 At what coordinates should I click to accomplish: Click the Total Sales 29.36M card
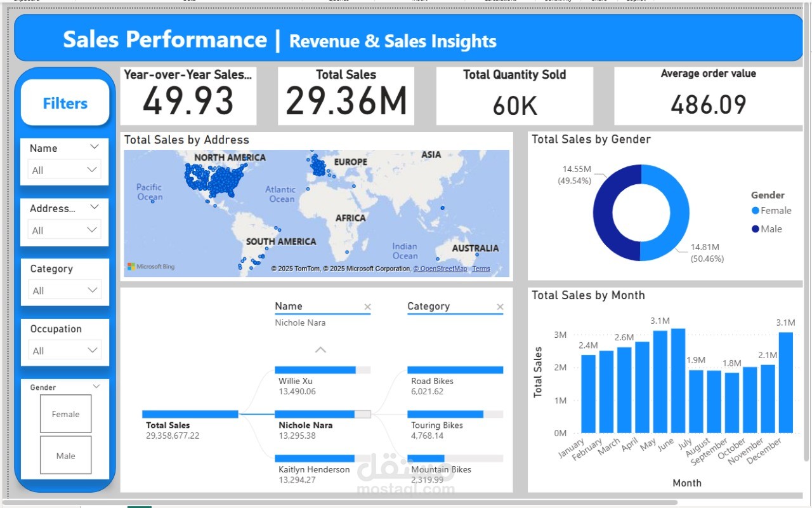tap(346, 96)
